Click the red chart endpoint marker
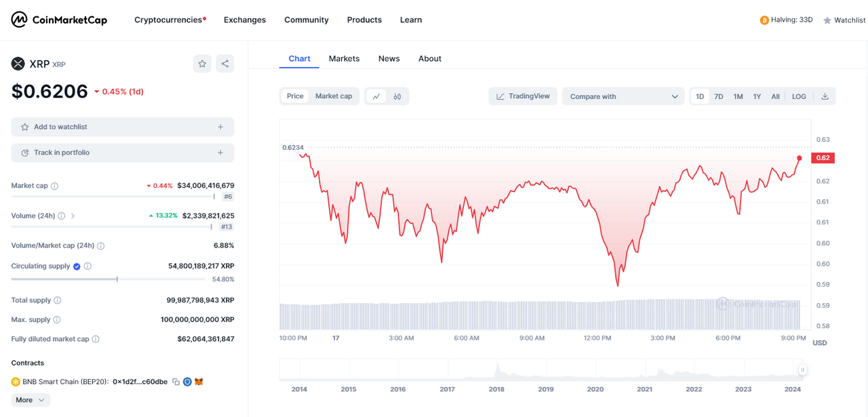Image resolution: width=868 pixels, height=417 pixels. (800, 158)
